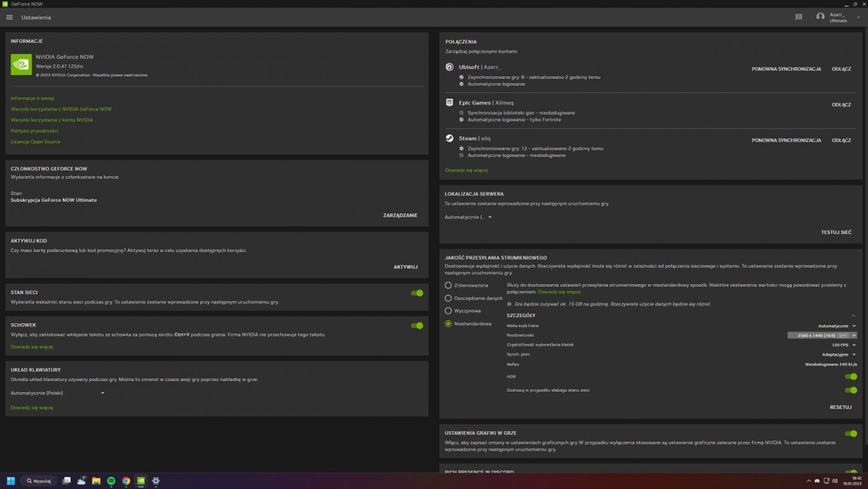
Task: Click Discord icon in system tray
Action: coord(817,481)
